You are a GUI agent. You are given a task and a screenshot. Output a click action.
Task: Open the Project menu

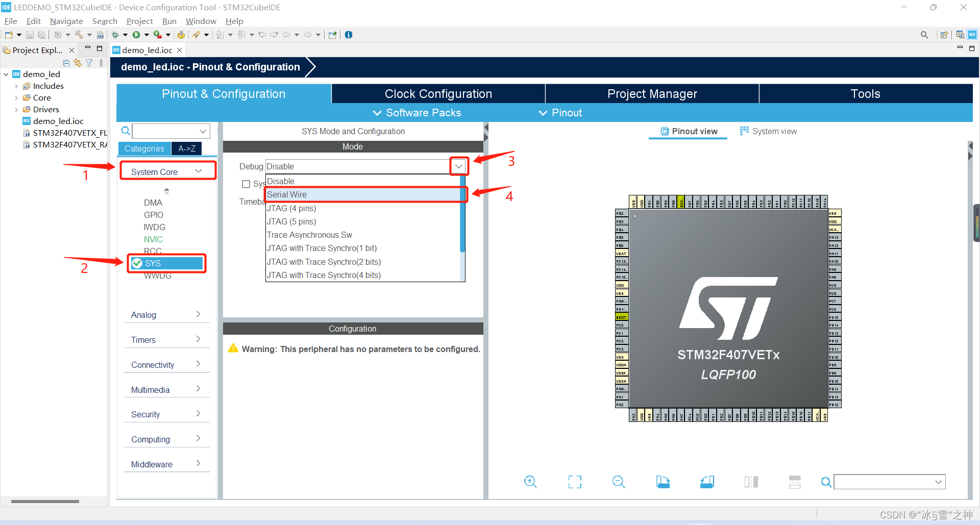[139, 21]
